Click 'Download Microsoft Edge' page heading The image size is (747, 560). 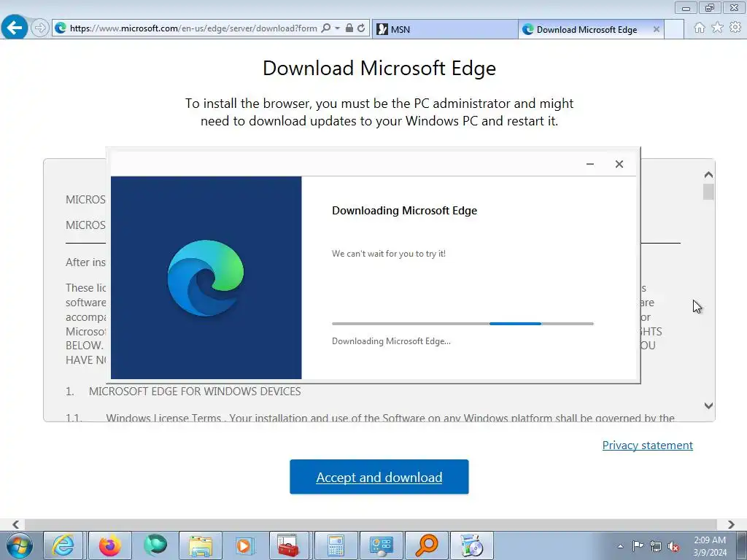pyautogui.click(x=379, y=68)
